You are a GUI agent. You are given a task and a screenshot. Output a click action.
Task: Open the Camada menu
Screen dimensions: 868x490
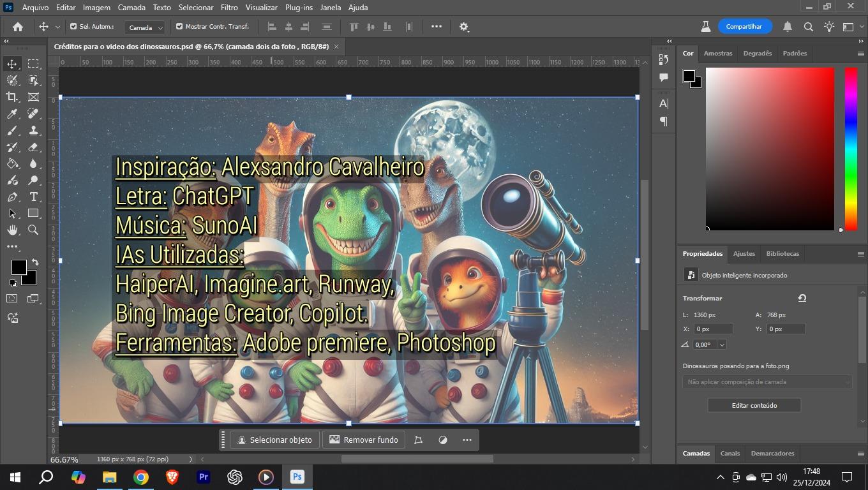131,8
